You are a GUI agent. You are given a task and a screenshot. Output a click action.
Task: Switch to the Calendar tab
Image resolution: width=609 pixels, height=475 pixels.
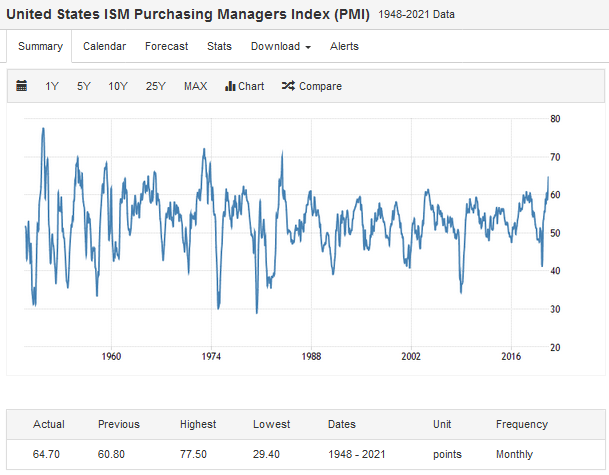click(x=104, y=46)
